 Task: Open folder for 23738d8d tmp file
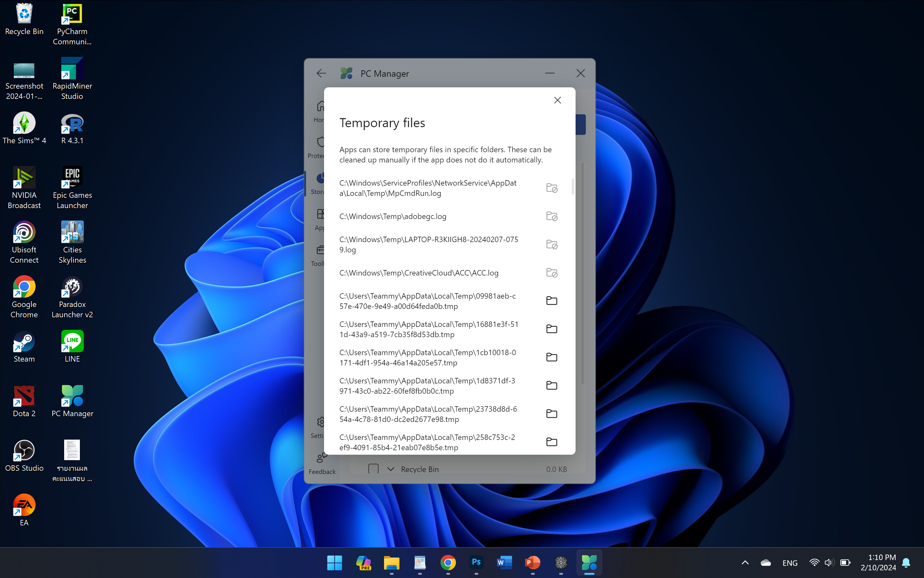[552, 414]
